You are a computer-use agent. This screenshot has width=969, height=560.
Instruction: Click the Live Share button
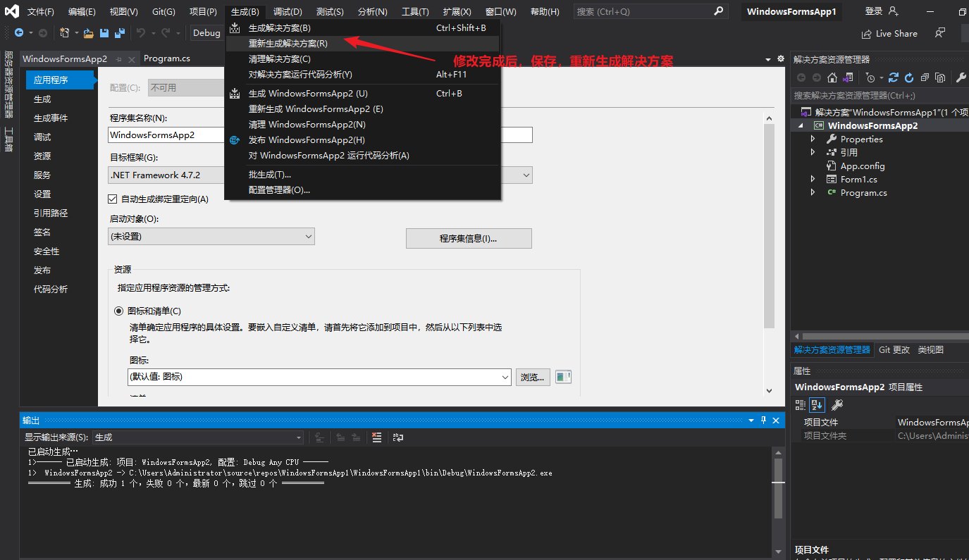[889, 34]
